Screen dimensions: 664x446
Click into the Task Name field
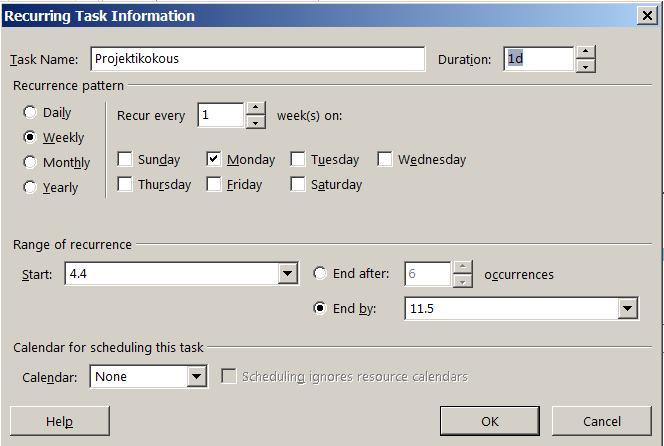[257, 59]
